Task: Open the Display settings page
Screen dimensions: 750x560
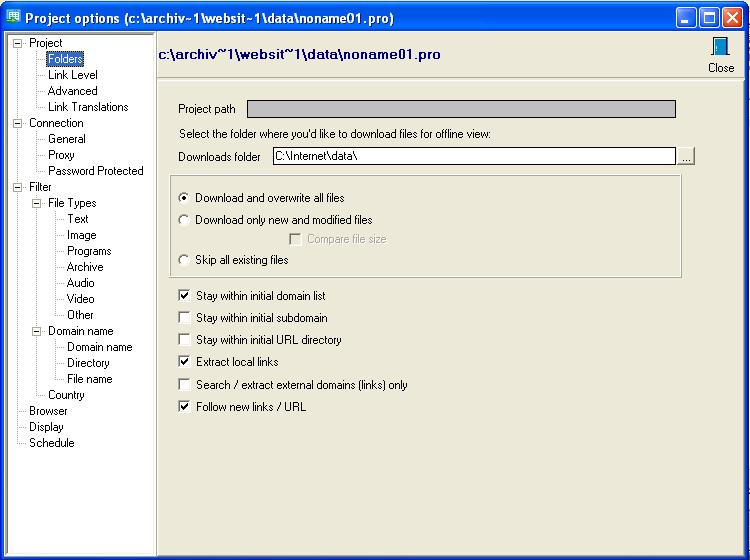Action: click(x=46, y=427)
